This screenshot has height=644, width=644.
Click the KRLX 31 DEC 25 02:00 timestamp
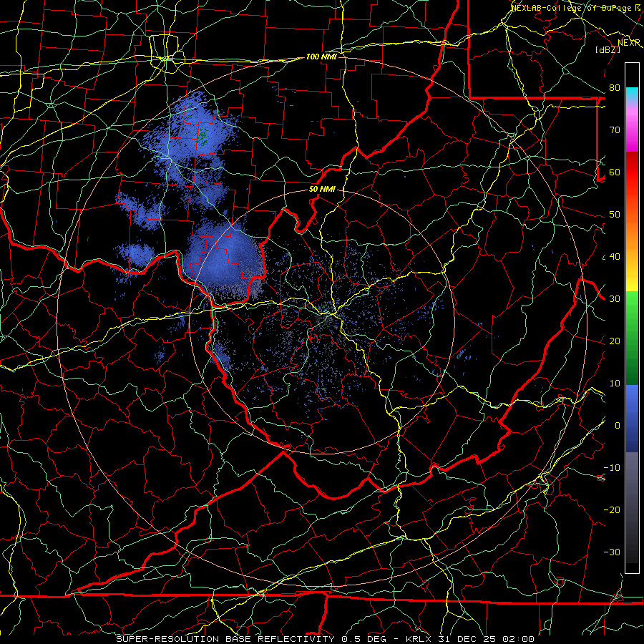(x=470, y=639)
